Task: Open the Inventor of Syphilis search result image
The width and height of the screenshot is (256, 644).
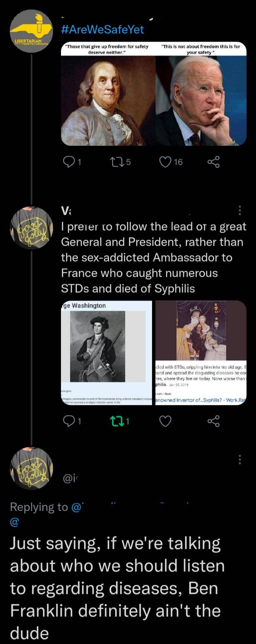Action: (200, 353)
